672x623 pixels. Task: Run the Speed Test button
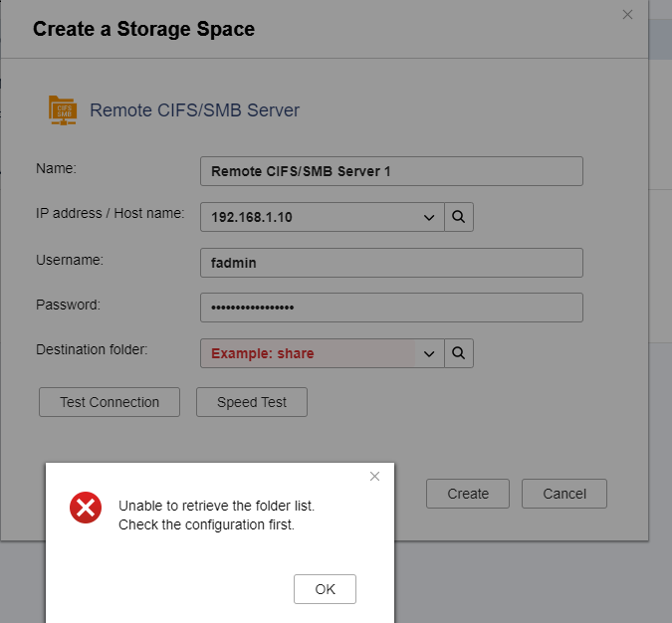pos(252,402)
